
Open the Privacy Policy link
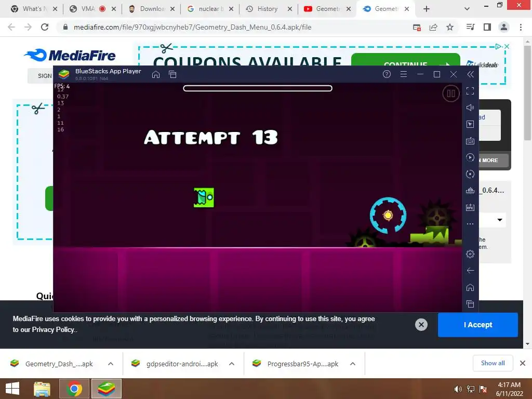tap(54, 329)
